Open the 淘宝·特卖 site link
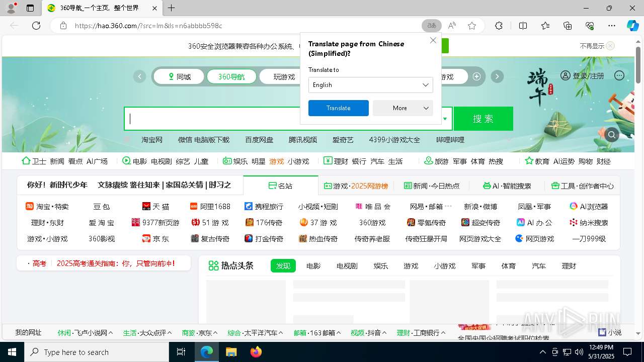Image resolution: width=644 pixels, height=362 pixels. click(x=47, y=206)
